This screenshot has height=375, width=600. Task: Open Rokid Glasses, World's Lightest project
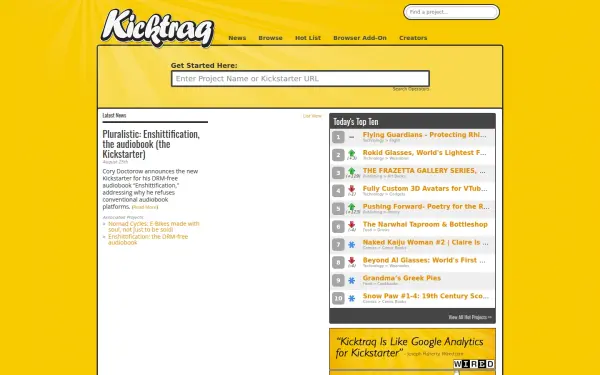coord(424,153)
